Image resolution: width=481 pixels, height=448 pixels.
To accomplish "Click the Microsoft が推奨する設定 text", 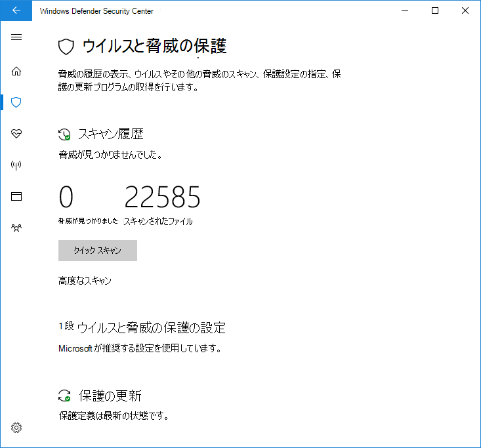I will (x=140, y=348).
